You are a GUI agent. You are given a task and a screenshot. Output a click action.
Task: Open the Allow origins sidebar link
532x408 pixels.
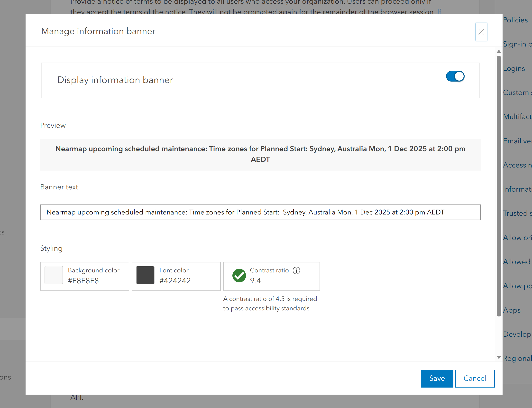[x=517, y=238]
